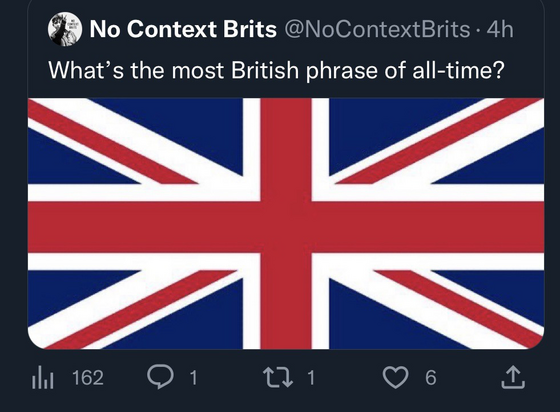This screenshot has width=560, height=412.
Task: Open the No Context Brits display name link
Action: pos(183,29)
